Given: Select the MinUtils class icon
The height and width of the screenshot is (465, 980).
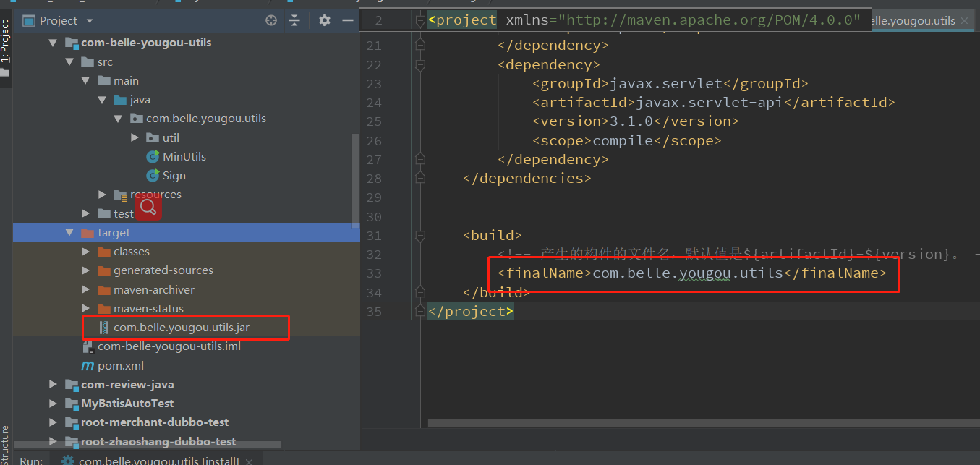Looking at the screenshot, I should coord(153,156).
